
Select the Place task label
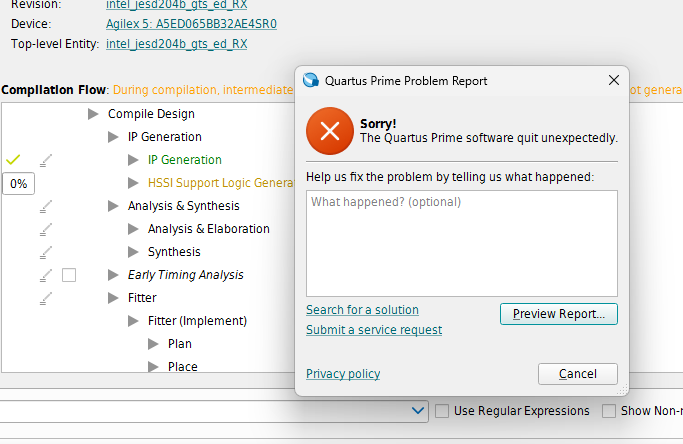tap(183, 367)
